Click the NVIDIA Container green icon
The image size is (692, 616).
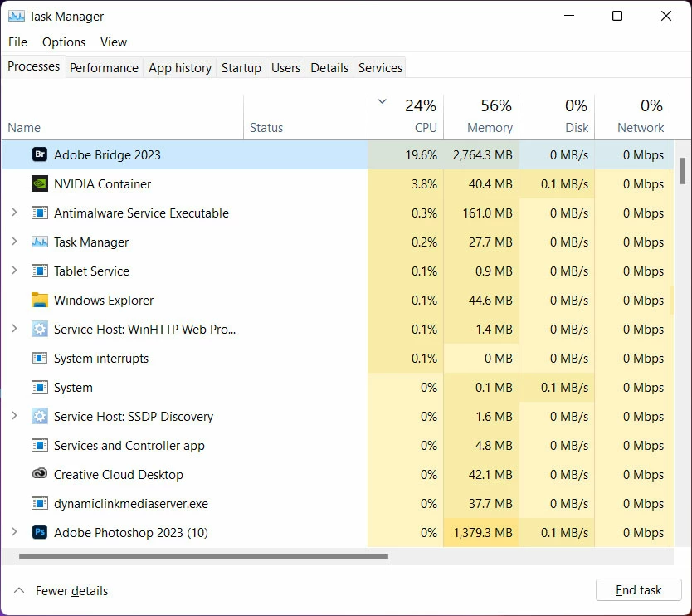[40, 183]
